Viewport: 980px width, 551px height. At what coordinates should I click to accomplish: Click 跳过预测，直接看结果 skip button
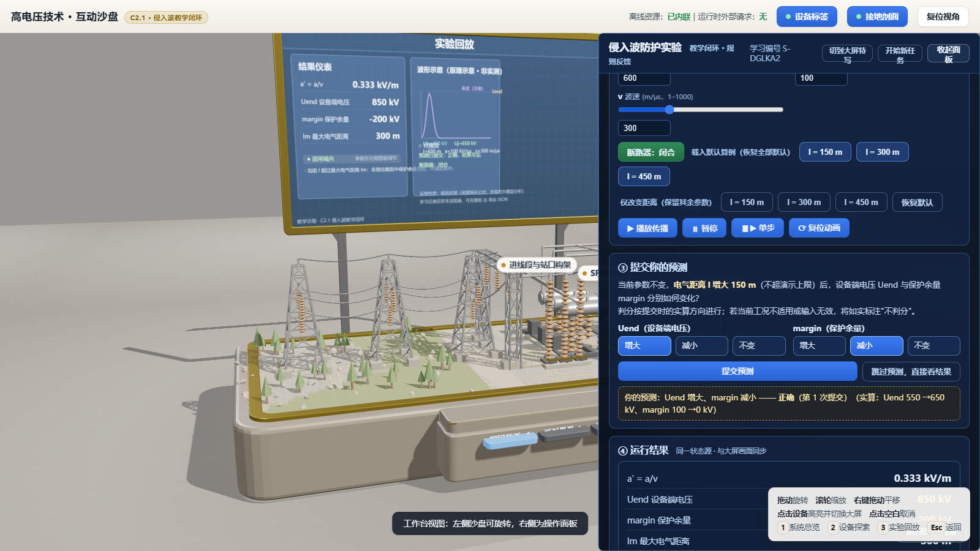[911, 372]
